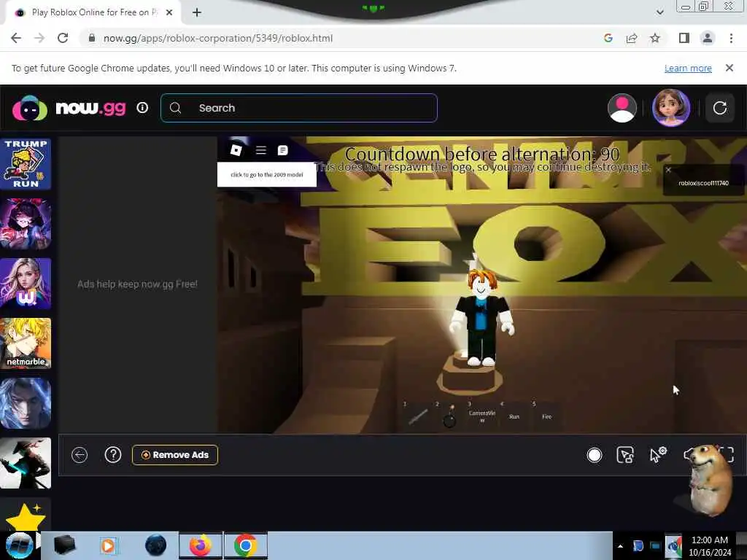Open the now.gg user account icon

(622, 108)
